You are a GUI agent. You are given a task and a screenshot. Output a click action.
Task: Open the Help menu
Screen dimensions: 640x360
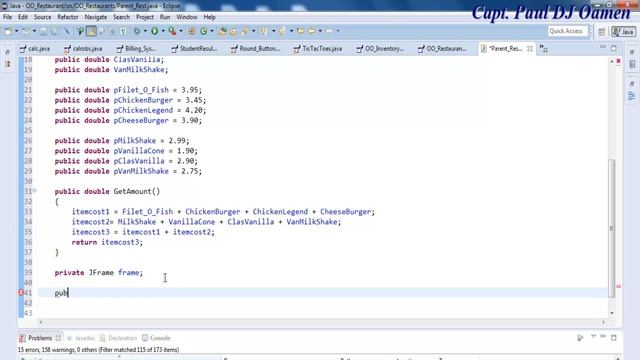click(209, 17)
